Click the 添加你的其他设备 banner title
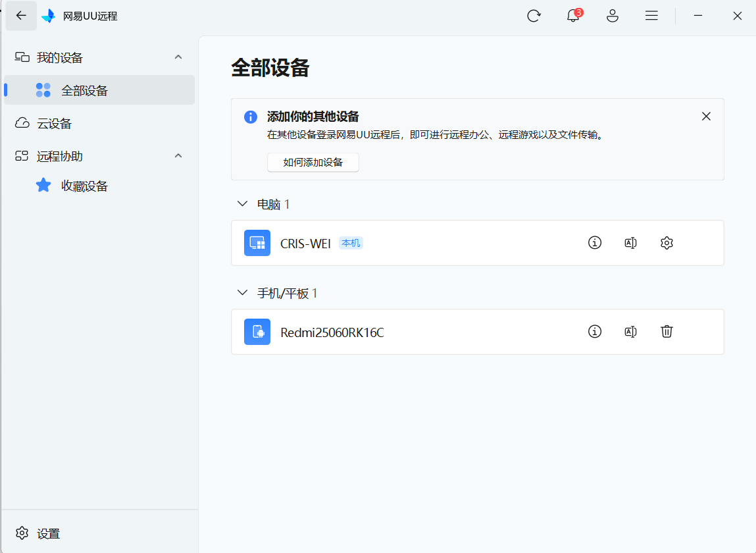 (x=313, y=117)
